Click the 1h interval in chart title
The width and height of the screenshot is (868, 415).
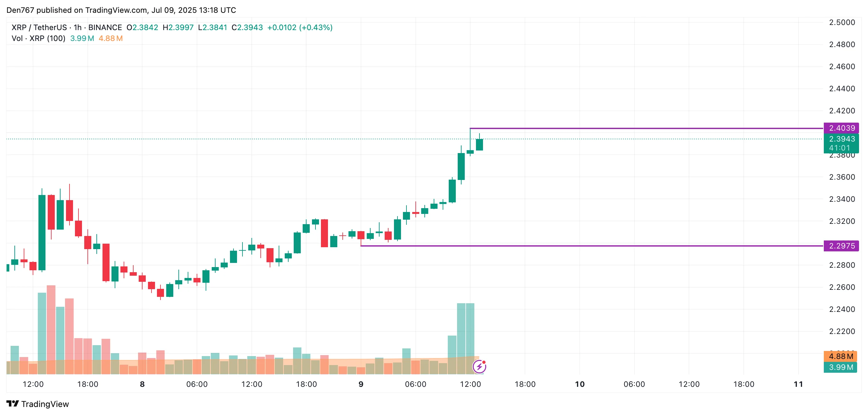[x=78, y=27]
